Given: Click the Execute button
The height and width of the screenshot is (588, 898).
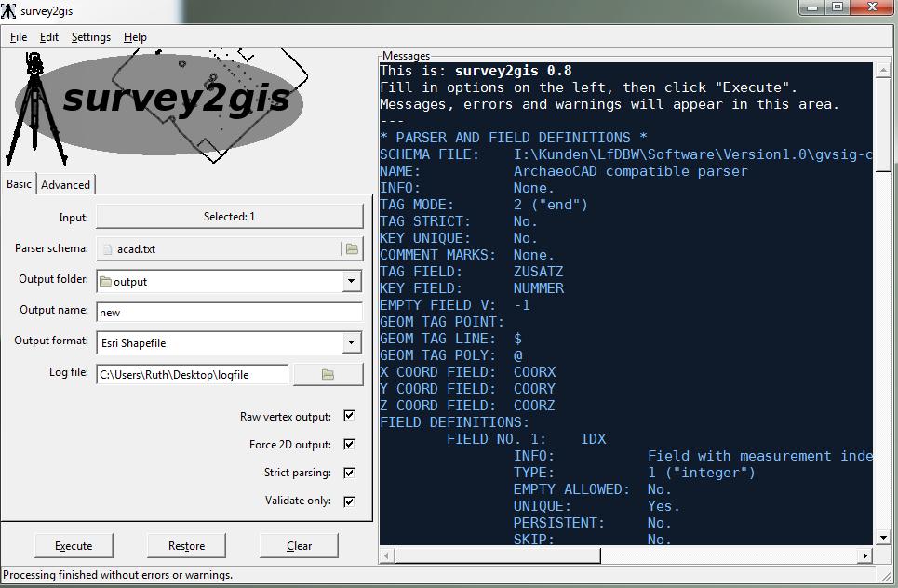Looking at the screenshot, I should [74, 545].
